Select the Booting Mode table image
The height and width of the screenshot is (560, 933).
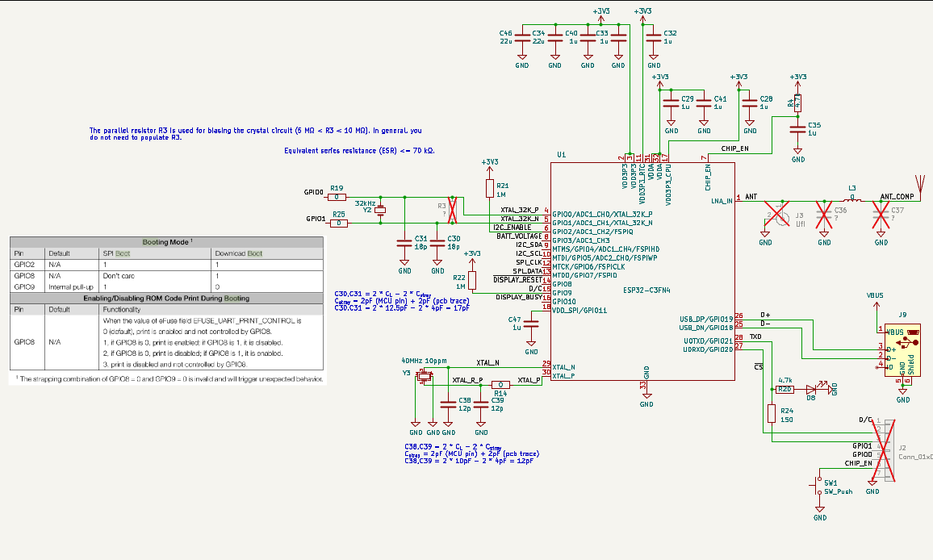click(165, 311)
